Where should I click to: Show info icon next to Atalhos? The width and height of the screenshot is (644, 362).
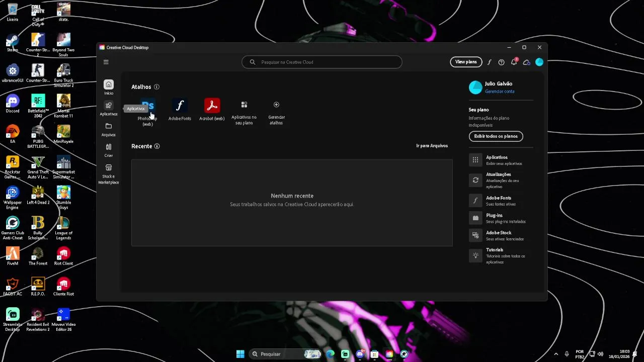tap(156, 87)
